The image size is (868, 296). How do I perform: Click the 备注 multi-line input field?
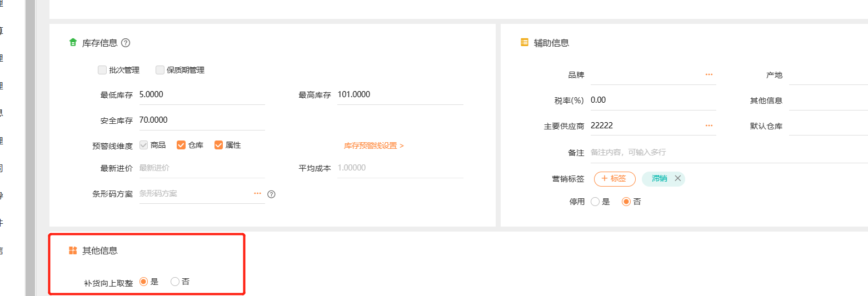click(x=729, y=152)
